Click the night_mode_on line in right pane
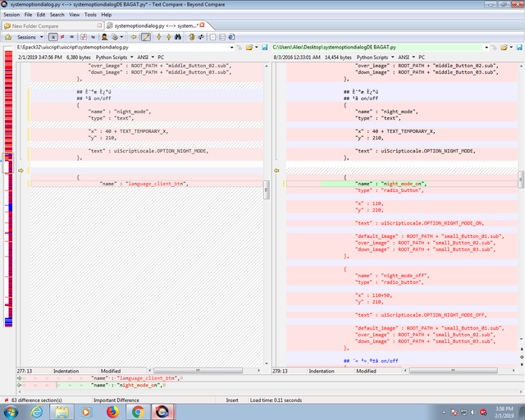This screenshot has width=525, height=420. click(x=402, y=184)
